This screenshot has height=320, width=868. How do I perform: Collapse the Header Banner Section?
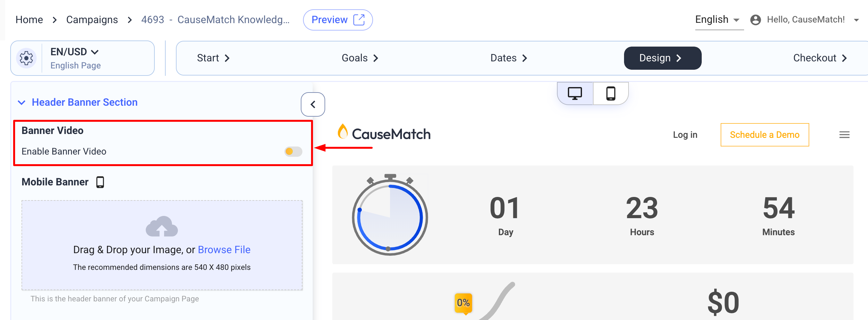coord(22,102)
